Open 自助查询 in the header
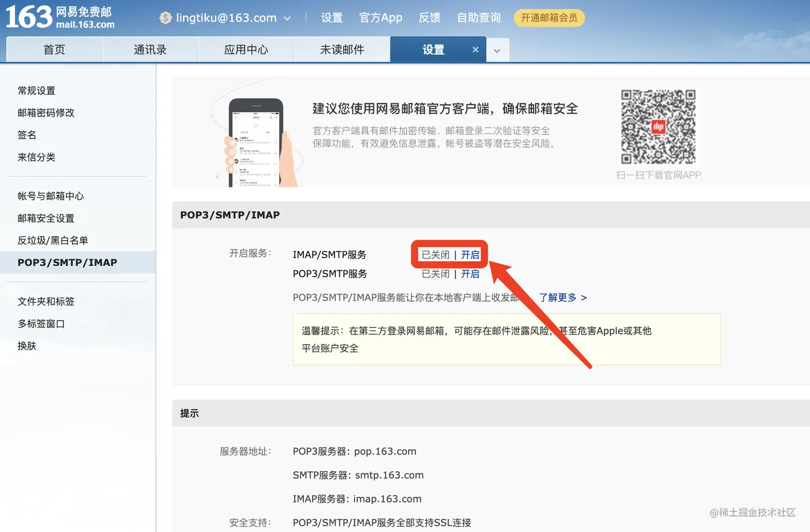Image resolution: width=810 pixels, height=532 pixels. pos(478,18)
